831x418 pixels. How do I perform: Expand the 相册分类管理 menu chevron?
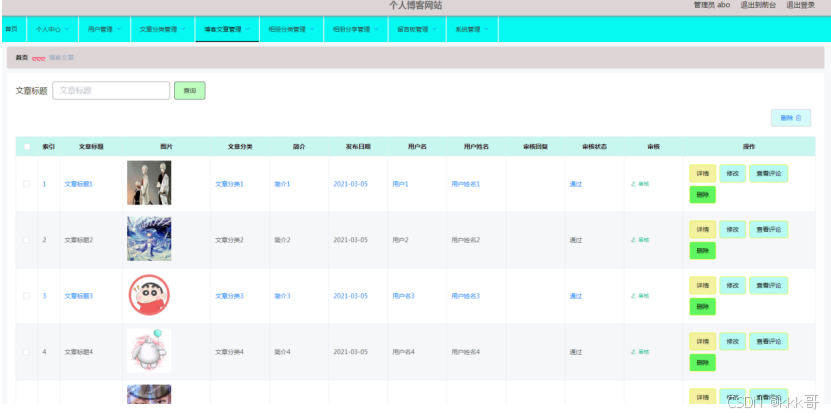click(x=312, y=29)
